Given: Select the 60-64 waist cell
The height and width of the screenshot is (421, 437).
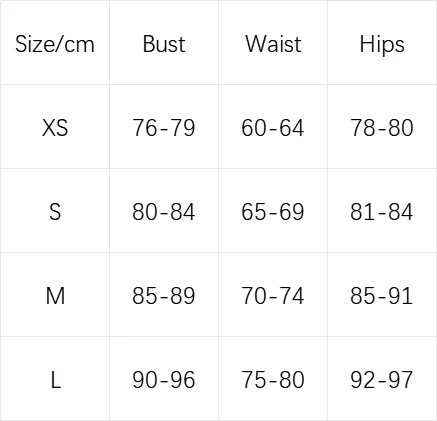Looking at the screenshot, I should click(273, 128).
